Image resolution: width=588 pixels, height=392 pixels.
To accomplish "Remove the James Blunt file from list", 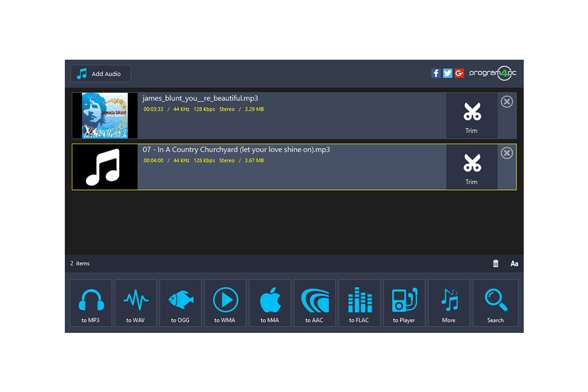I will (x=507, y=102).
